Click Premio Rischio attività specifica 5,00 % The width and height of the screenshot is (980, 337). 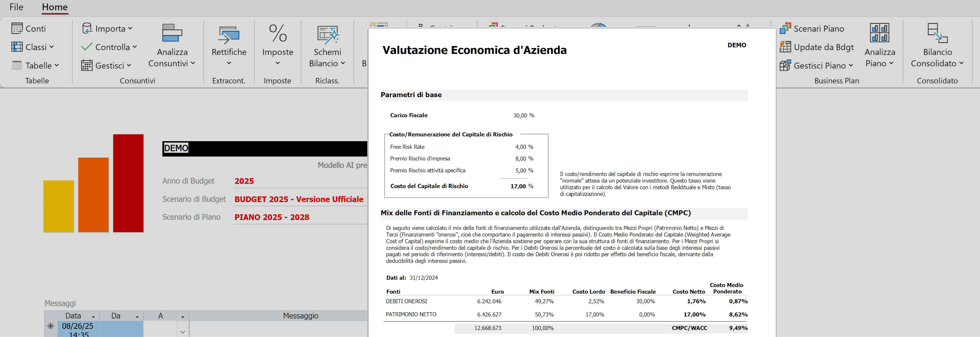click(x=524, y=170)
